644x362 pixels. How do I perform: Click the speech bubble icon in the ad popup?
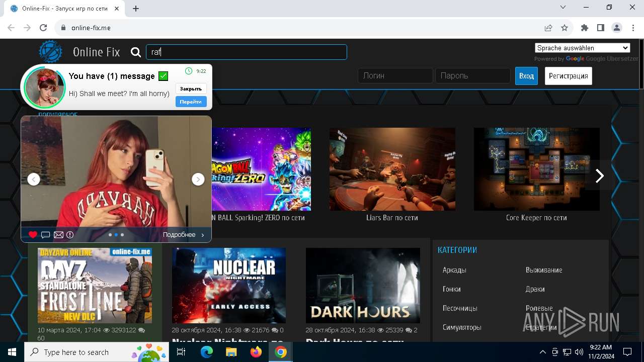(x=45, y=235)
